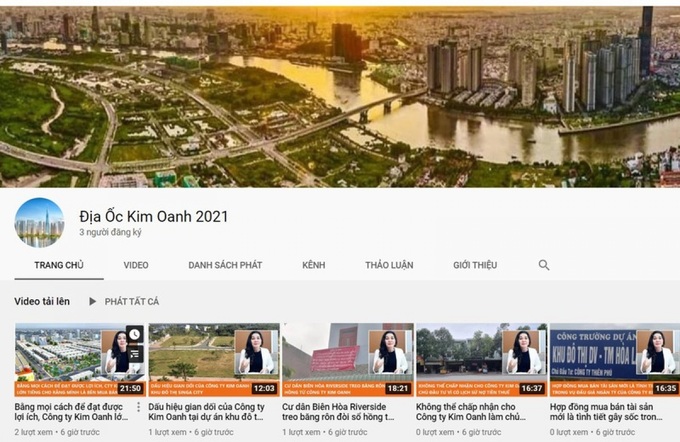
Task: Open video title 'Bằng mọi cách để đạt được lợi ích'
Action: tap(72, 412)
